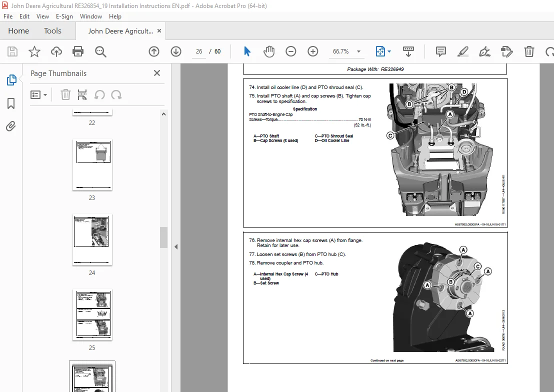Viewport: 554px width, 392px height.
Task: Select page 23 thumbnail
Action: pyautogui.click(x=92, y=165)
